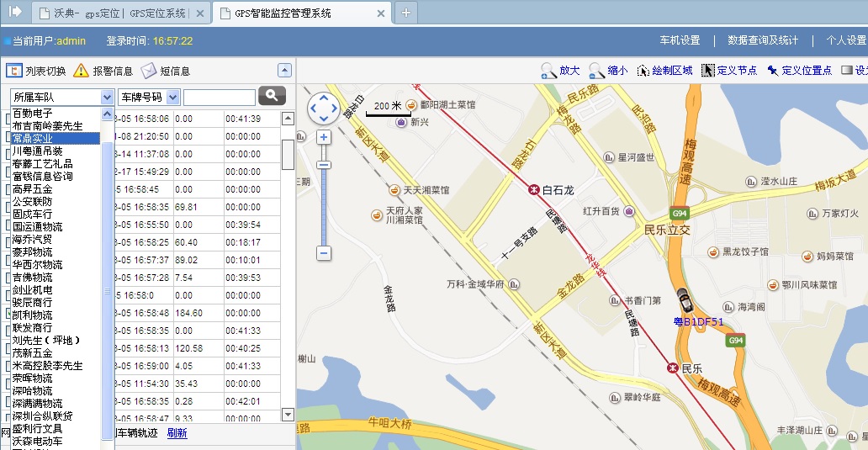Click the 天天湘菜馆 restaurant marker
The height and width of the screenshot is (450, 868).
(x=394, y=190)
